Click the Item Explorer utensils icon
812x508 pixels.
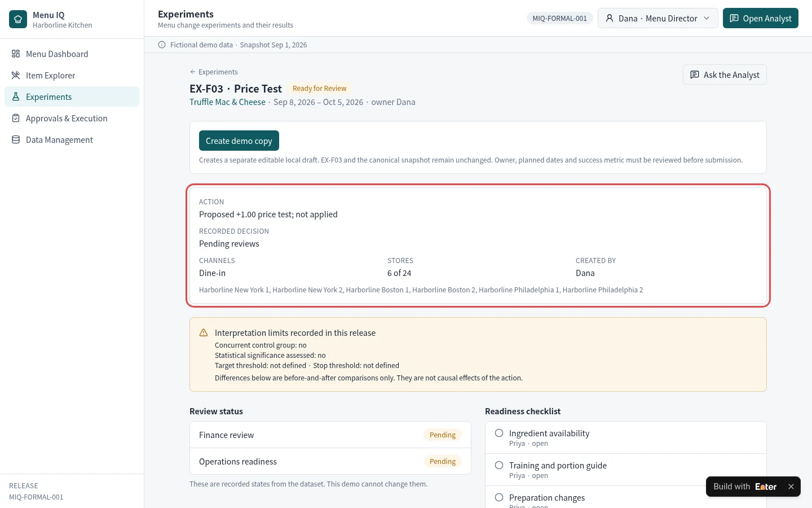[x=16, y=75]
